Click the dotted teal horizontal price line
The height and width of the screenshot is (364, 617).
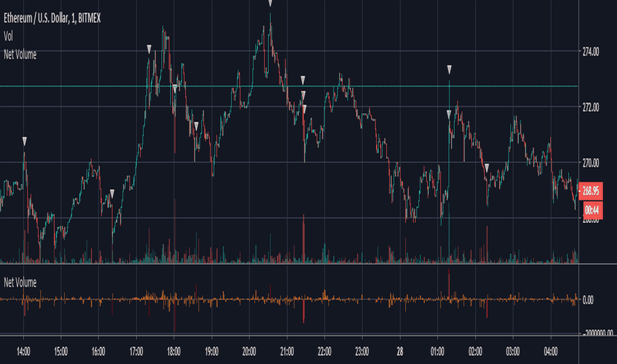289,86
